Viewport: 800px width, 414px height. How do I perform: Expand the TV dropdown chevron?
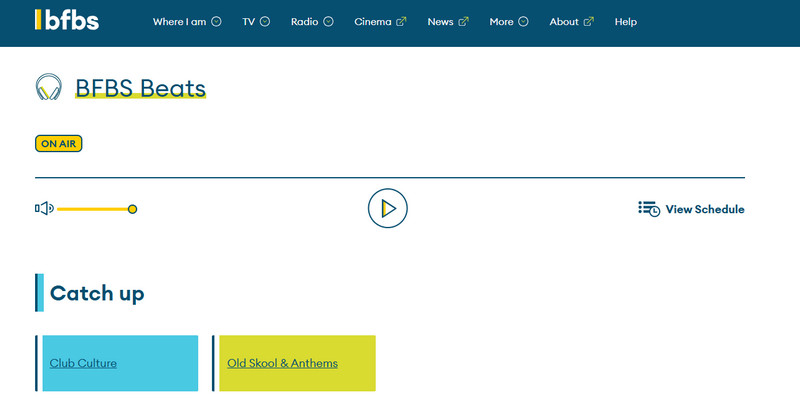click(x=265, y=21)
